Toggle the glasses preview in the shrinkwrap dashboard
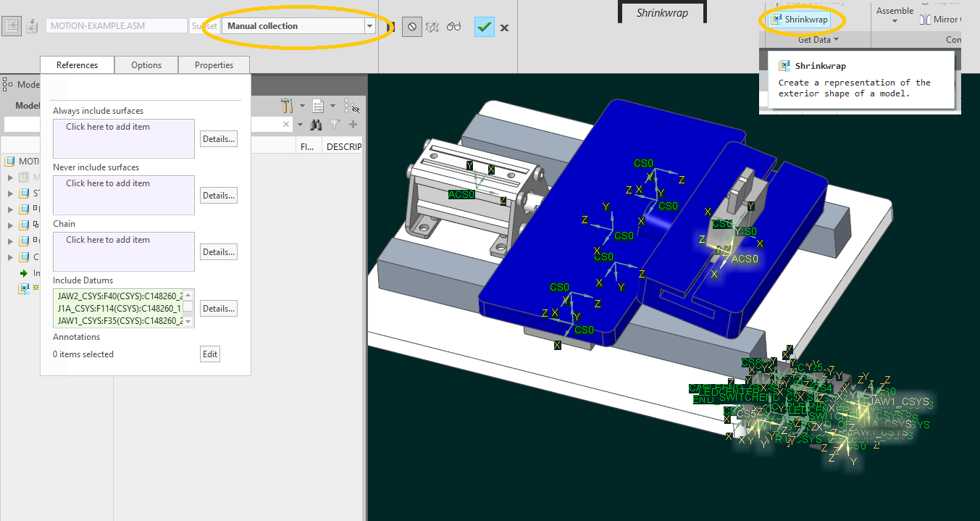Image resolution: width=980 pixels, height=521 pixels. pos(453,26)
